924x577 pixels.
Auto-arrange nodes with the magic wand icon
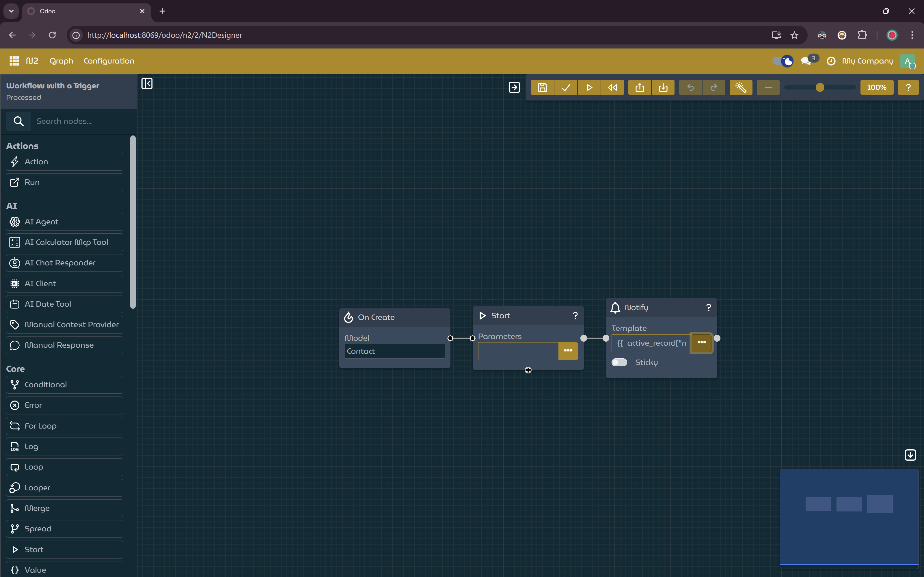point(740,88)
